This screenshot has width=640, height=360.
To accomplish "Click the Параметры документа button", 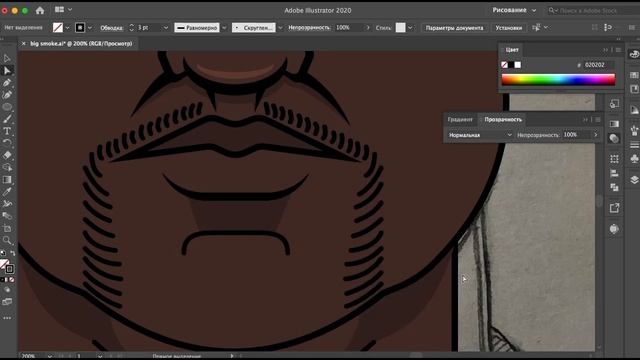I will tap(454, 28).
